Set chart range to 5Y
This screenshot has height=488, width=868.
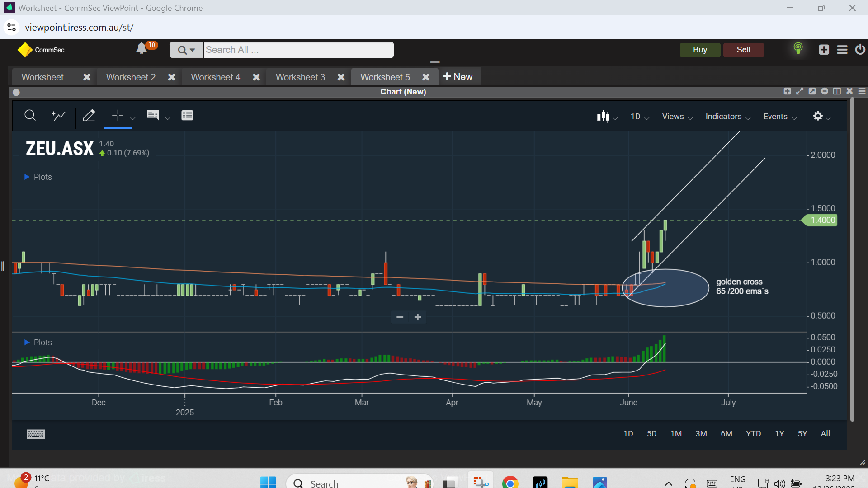click(802, 434)
